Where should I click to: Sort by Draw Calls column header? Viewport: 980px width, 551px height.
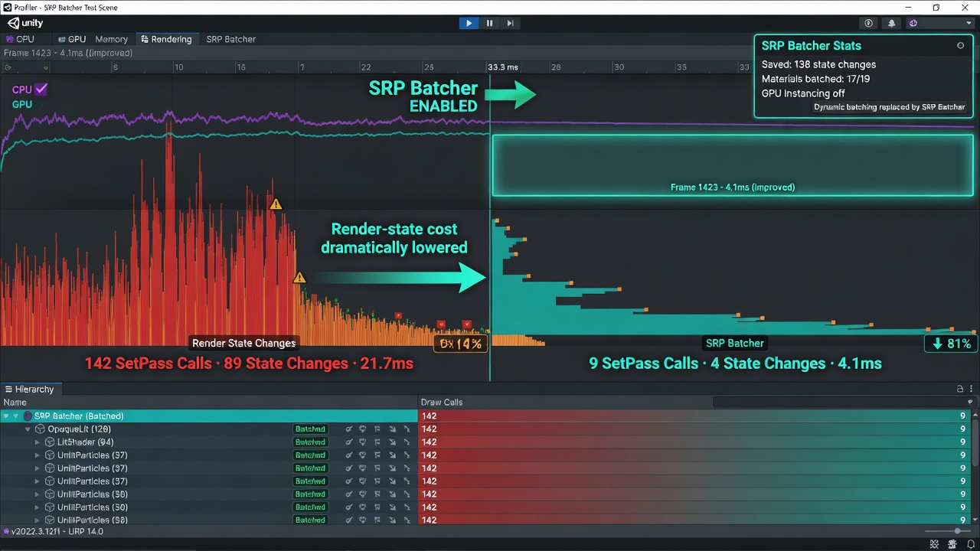tap(442, 403)
